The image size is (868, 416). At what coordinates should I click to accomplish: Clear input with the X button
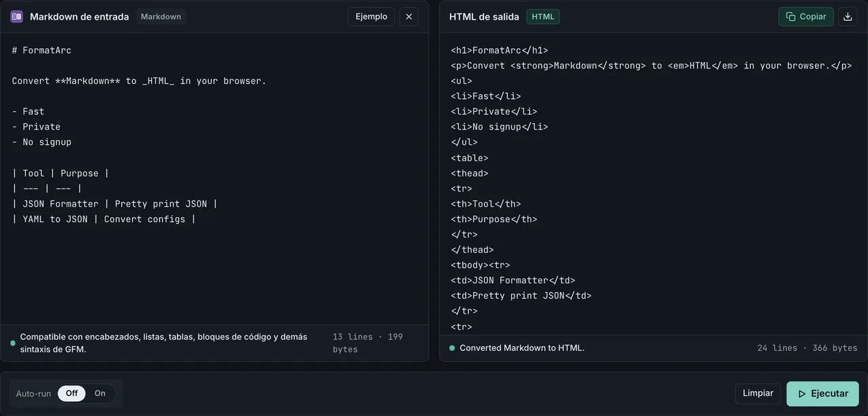pyautogui.click(x=409, y=17)
